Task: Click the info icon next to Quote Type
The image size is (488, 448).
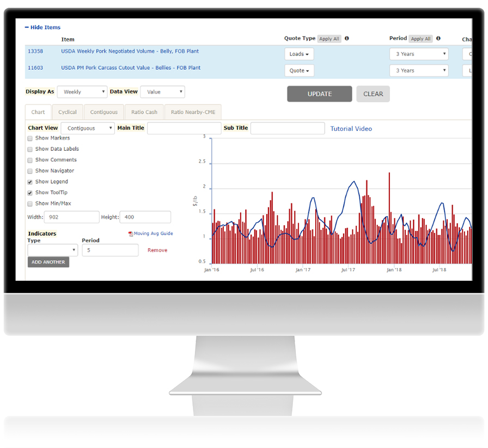Action: (x=347, y=38)
